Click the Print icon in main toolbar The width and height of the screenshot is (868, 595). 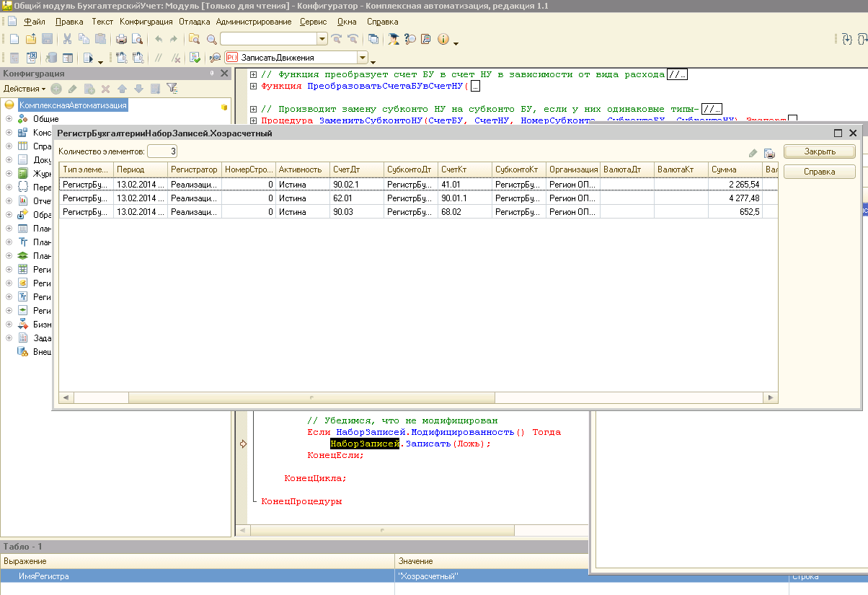(121, 39)
